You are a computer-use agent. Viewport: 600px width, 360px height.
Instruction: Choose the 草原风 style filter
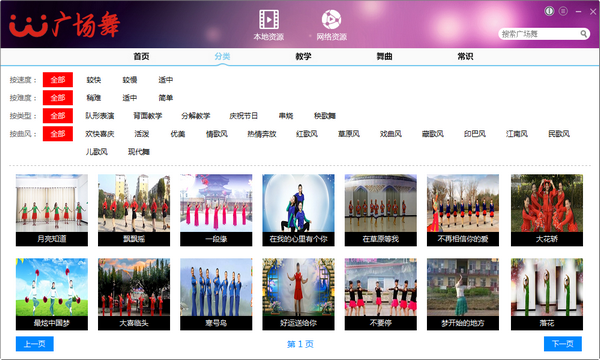(349, 134)
